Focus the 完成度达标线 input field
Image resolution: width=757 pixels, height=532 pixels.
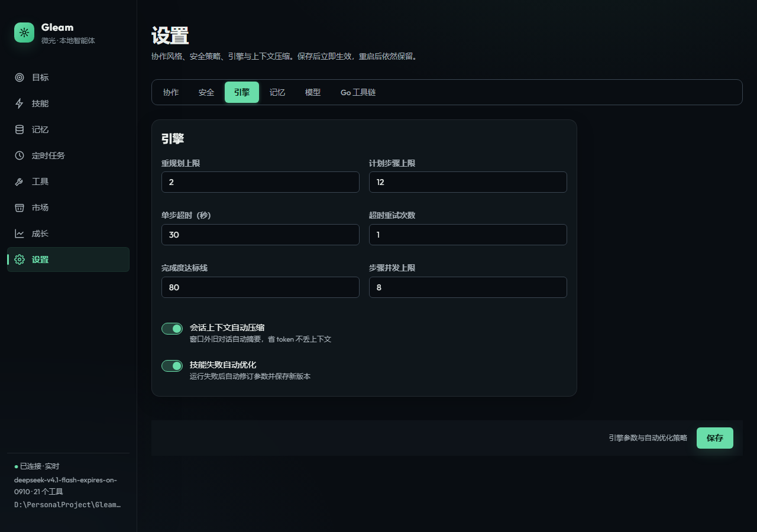(260, 287)
